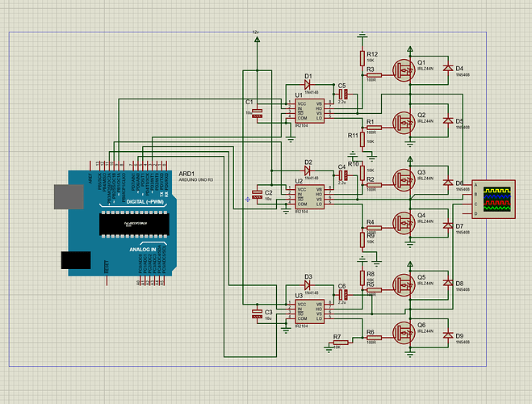Select the C3 10u capacitor
The height and width of the screenshot is (404, 532).
[x=258, y=313]
